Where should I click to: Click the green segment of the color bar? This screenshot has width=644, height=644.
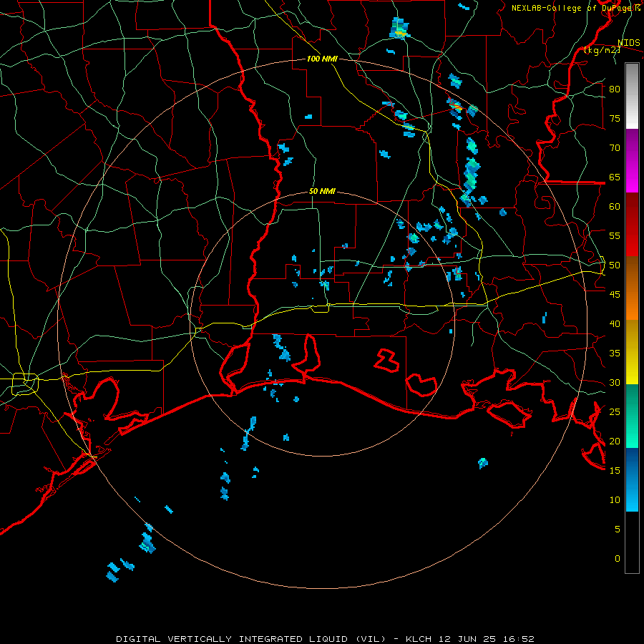(632, 416)
